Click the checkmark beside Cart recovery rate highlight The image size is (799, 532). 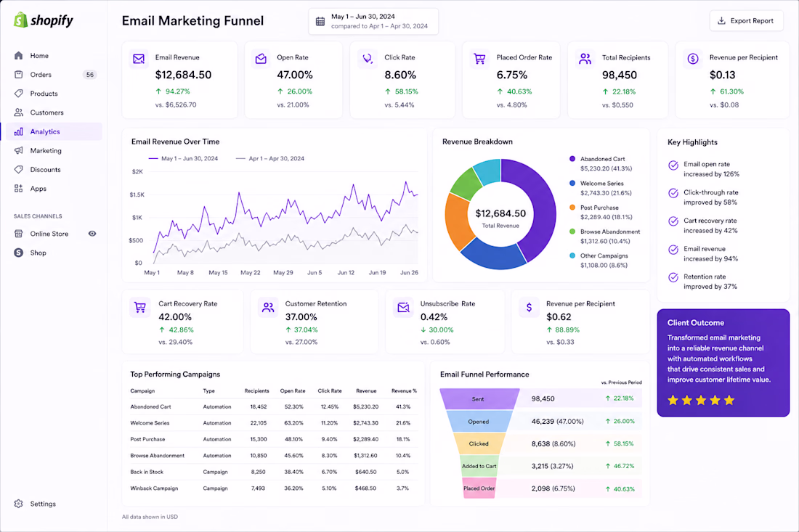(673, 221)
